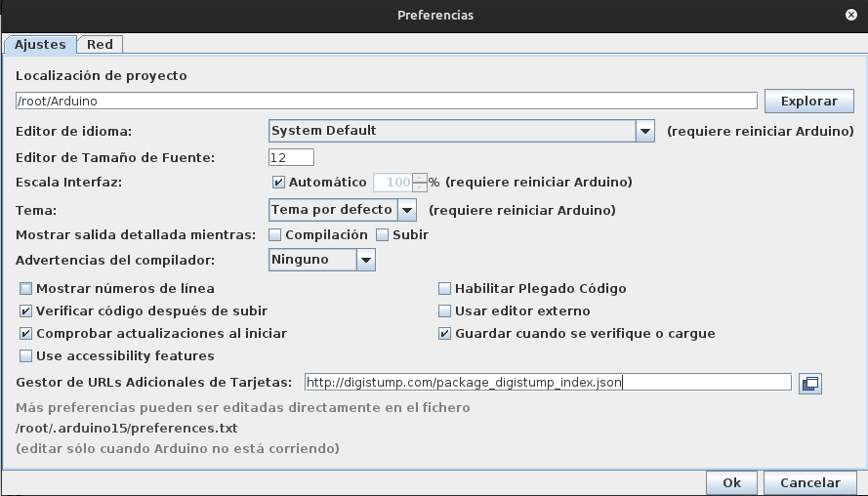The width and height of the screenshot is (868, 496).
Task: Switch to the Red tab
Action: tap(100, 44)
